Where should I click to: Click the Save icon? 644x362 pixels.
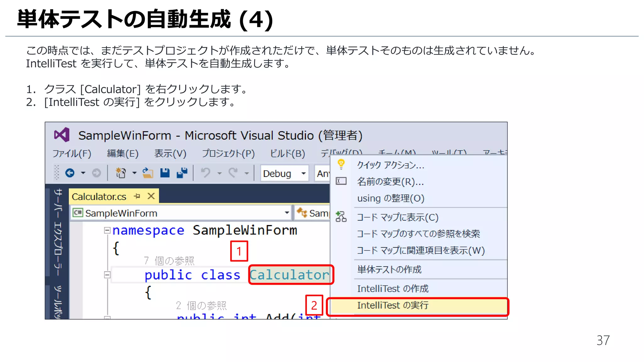pyautogui.click(x=165, y=173)
